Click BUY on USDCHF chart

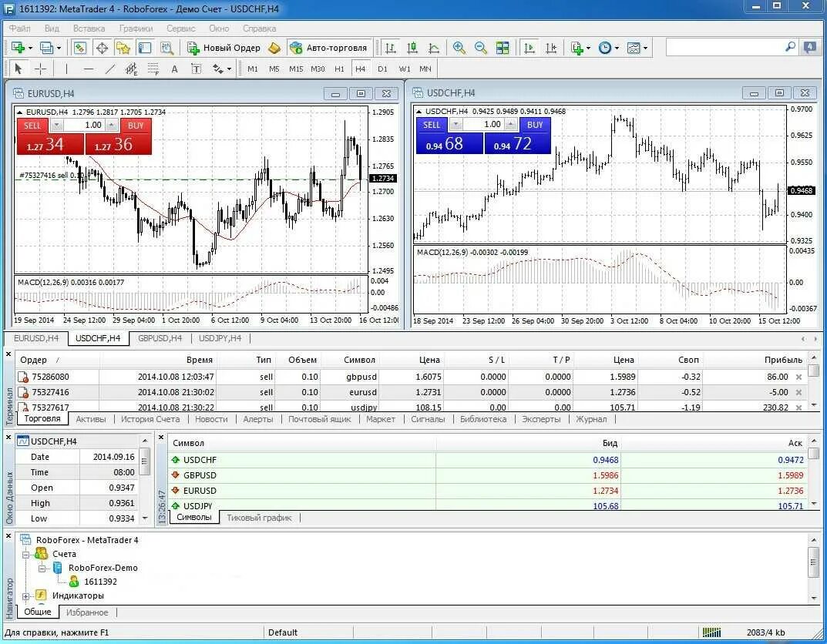(x=535, y=124)
